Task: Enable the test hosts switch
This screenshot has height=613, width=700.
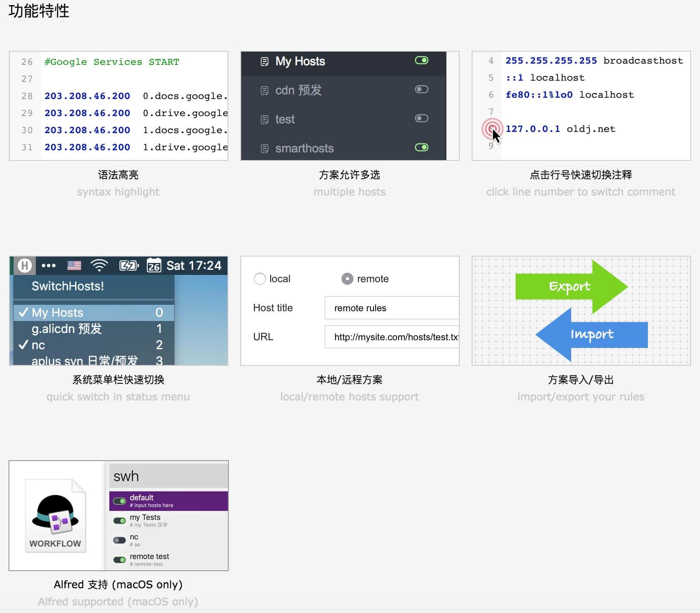Action: click(422, 118)
